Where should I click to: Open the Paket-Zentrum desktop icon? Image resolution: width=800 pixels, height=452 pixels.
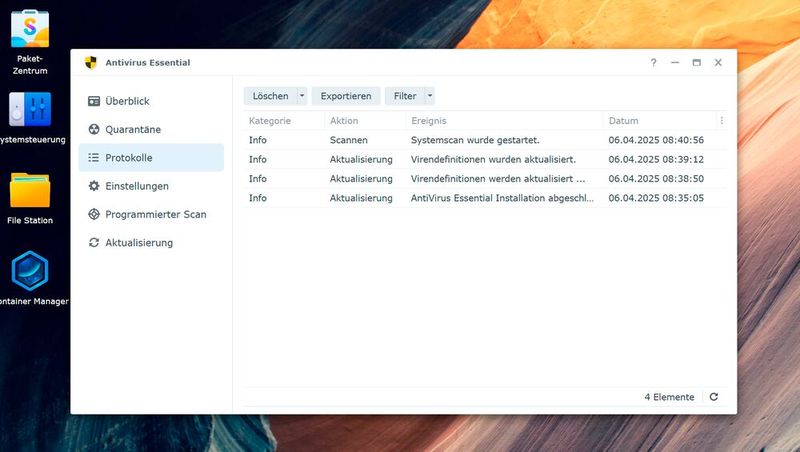[x=30, y=29]
